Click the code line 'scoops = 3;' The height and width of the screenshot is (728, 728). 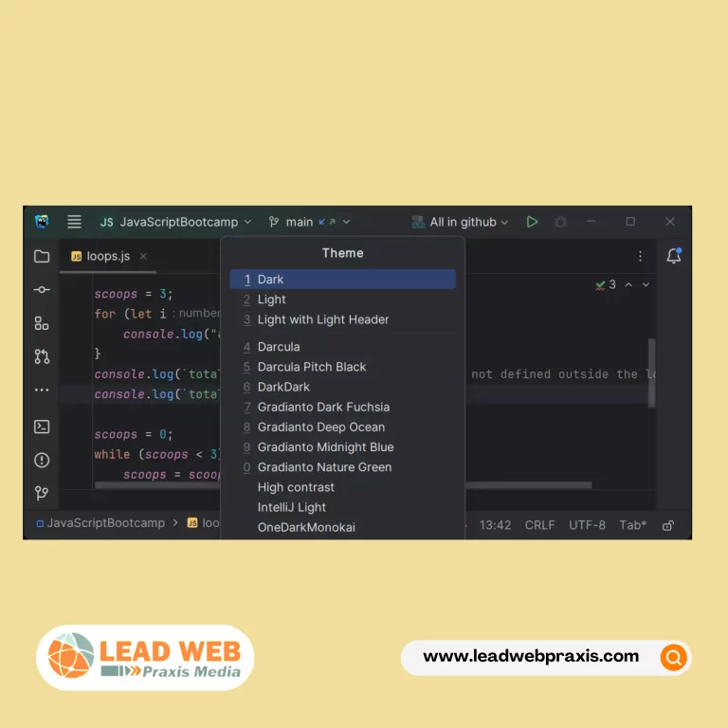[134, 294]
